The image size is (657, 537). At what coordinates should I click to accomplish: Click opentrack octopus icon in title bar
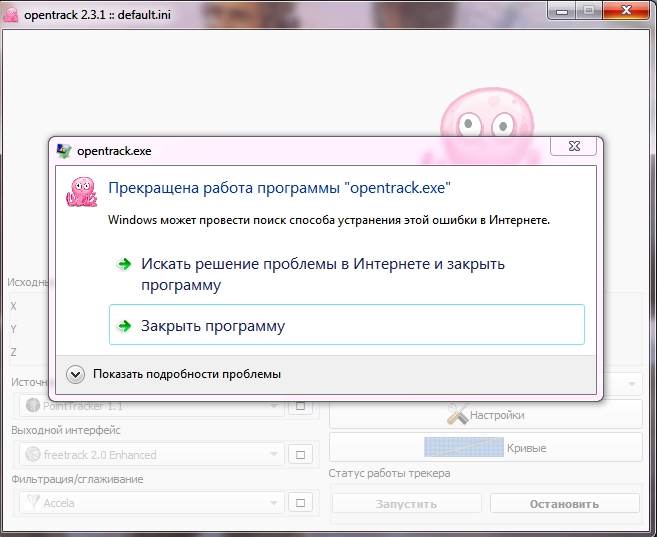click(11, 15)
